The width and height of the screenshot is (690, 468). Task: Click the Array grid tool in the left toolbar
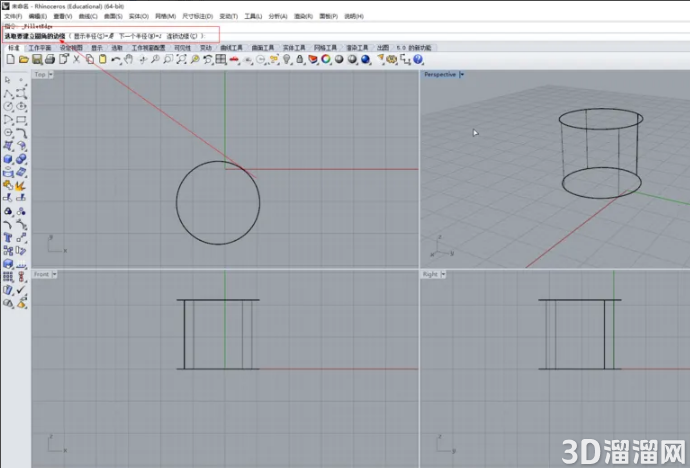tap(8, 277)
